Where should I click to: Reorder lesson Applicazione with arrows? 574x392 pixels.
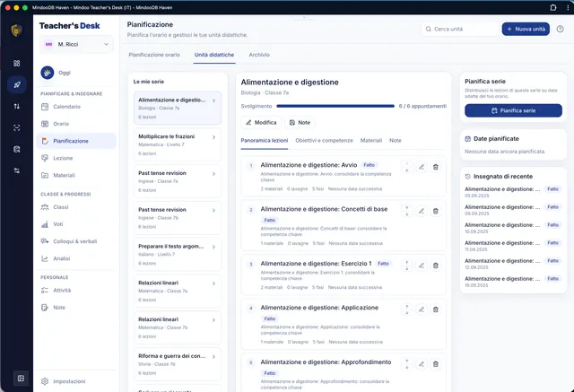406,309
